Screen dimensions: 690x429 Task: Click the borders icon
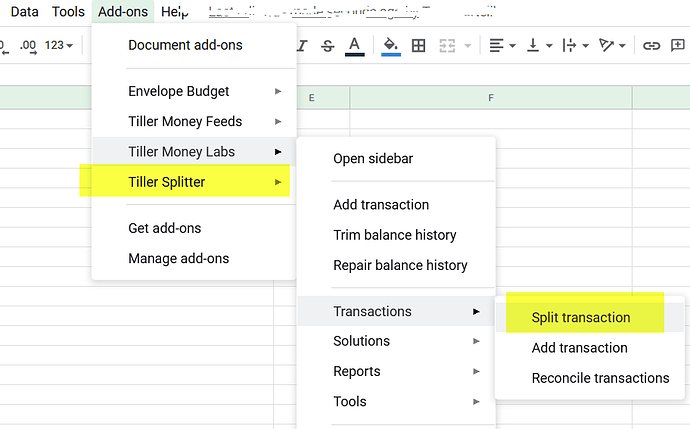(418, 46)
